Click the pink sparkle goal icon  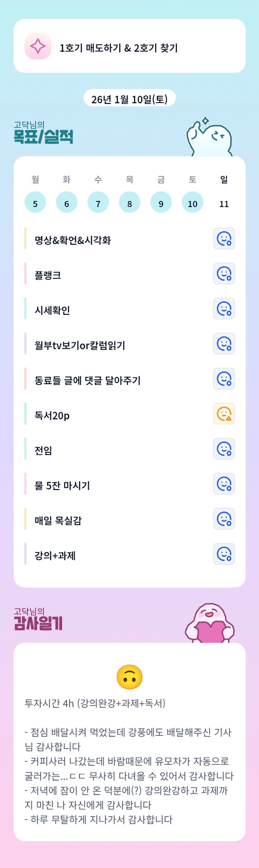pos(38,46)
